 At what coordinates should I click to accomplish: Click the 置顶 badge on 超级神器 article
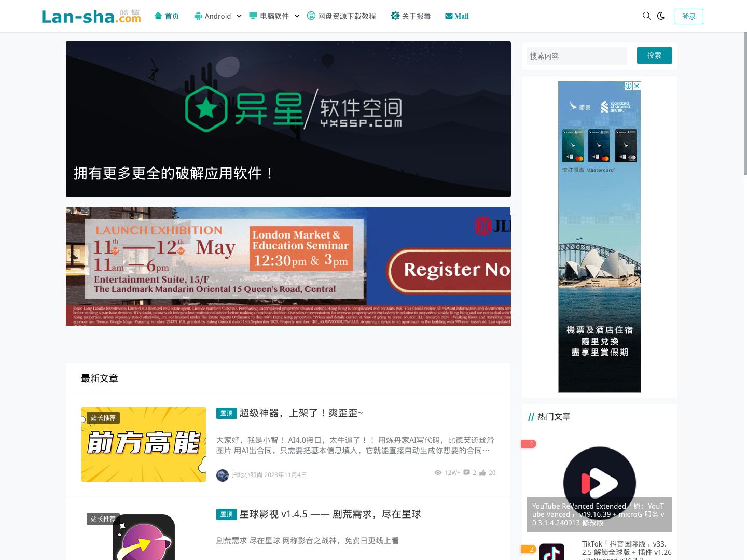(227, 413)
